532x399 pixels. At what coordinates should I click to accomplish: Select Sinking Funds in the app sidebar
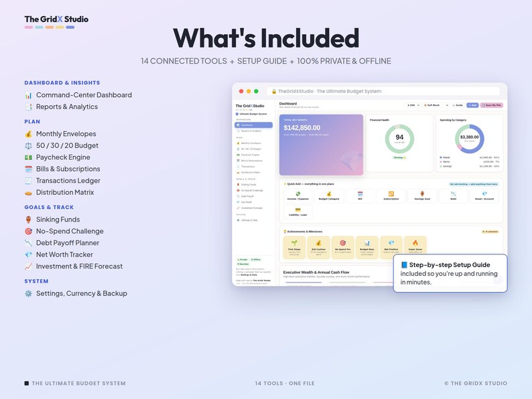pyautogui.click(x=253, y=184)
